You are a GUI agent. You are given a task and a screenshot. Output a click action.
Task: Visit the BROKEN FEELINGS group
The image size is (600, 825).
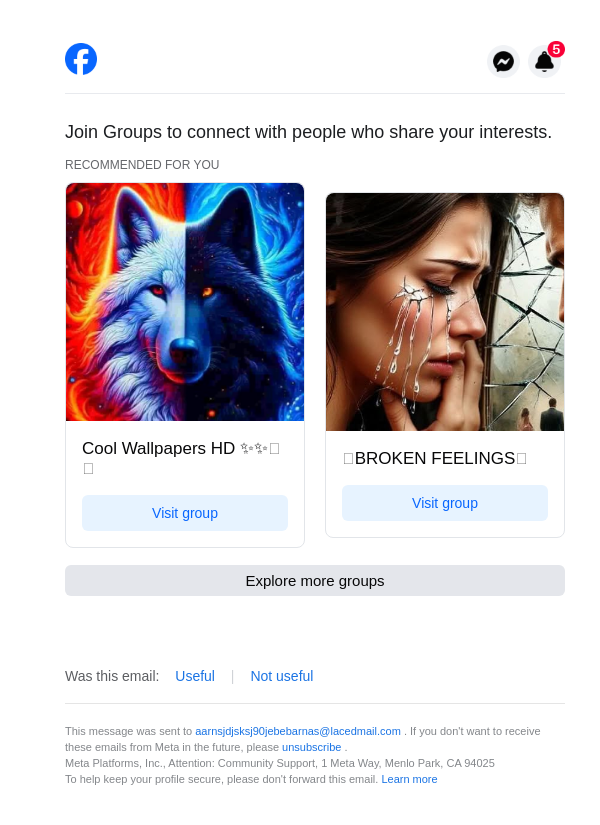tap(445, 503)
